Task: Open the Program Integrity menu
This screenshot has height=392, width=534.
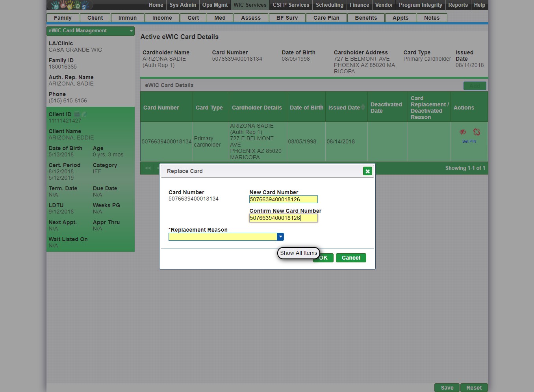Action: [420, 5]
